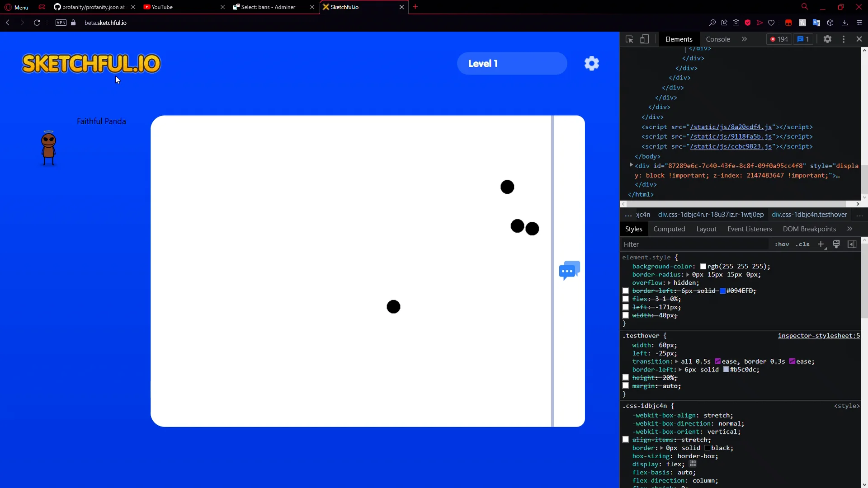Open the browser downloads icon

pos(844,23)
